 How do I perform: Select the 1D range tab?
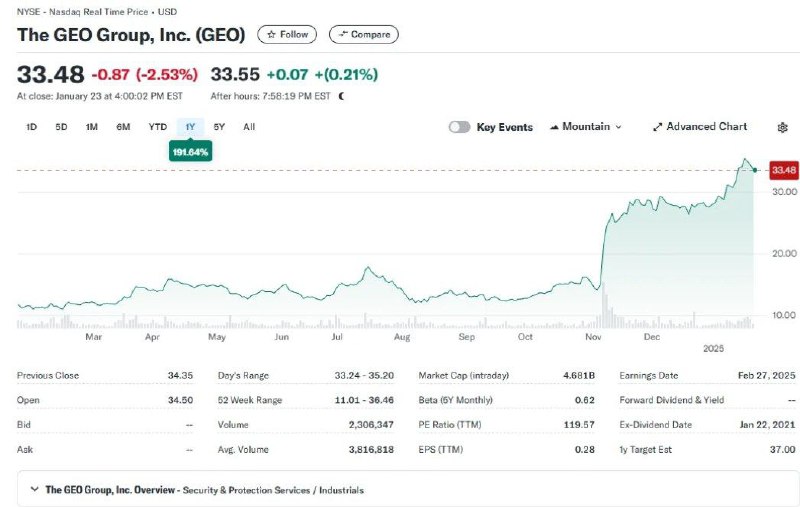[x=31, y=127]
